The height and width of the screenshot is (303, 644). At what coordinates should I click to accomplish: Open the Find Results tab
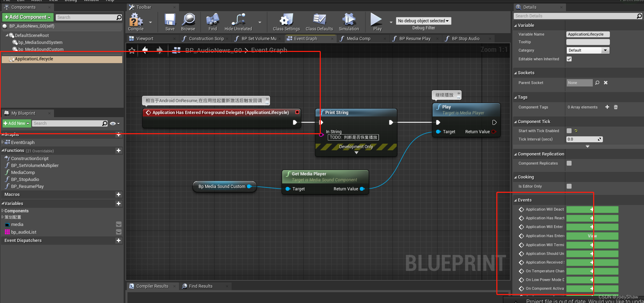point(201,286)
